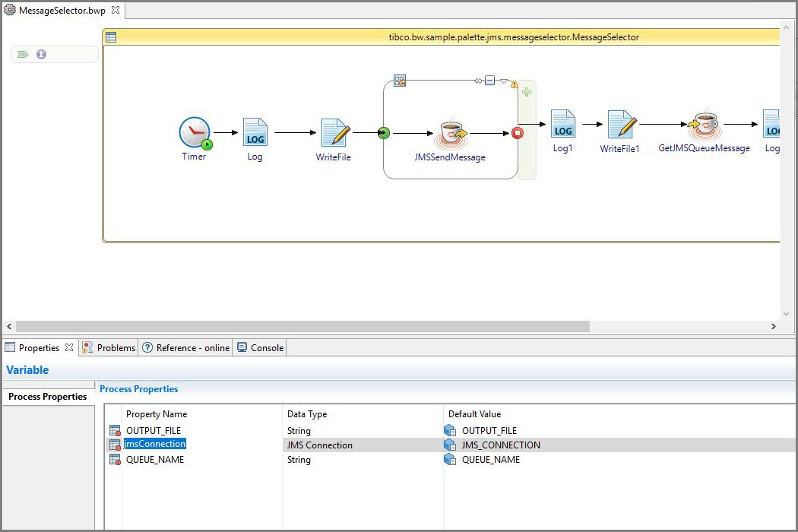Collapse the group with minus button

click(489, 81)
